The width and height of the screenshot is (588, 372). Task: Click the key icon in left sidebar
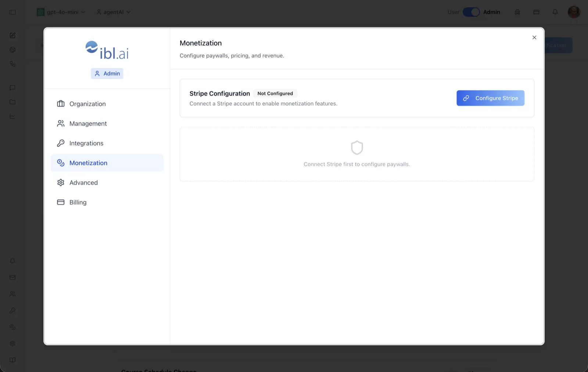12,311
